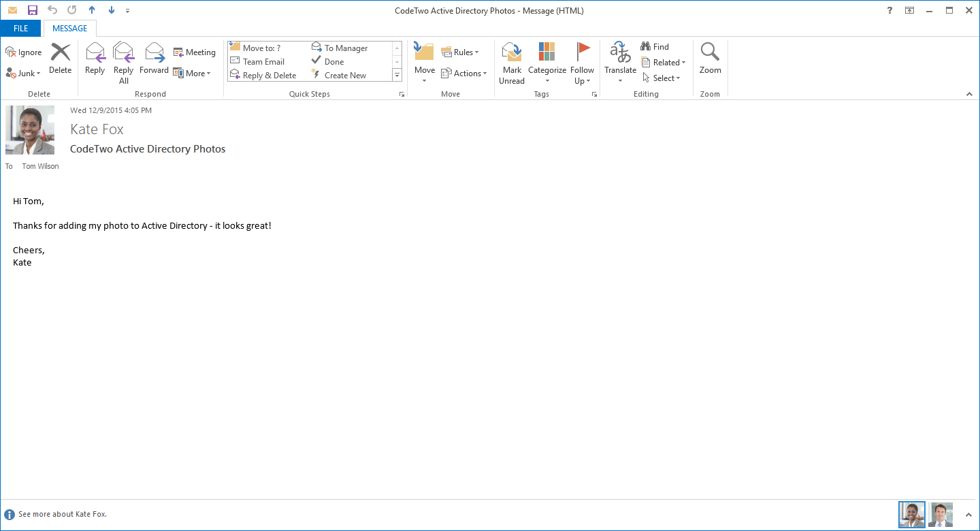The width and height of the screenshot is (980, 531).
Task: Open the Junk dropdown menu
Action: [x=24, y=73]
